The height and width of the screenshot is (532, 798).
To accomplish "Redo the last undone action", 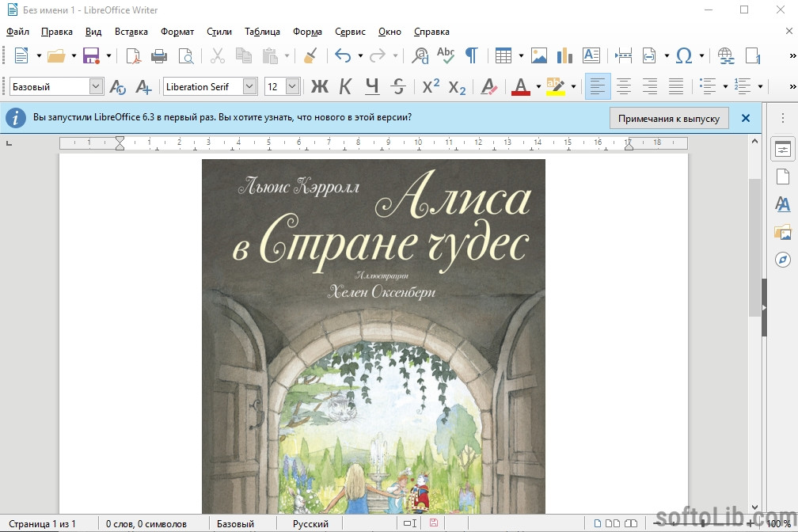I will 378,55.
